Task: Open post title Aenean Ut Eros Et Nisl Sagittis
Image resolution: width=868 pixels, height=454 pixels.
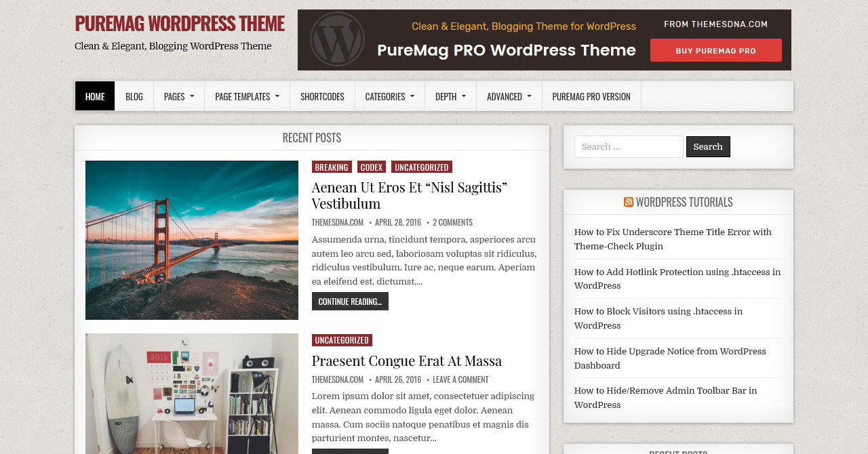Action: (410, 195)
